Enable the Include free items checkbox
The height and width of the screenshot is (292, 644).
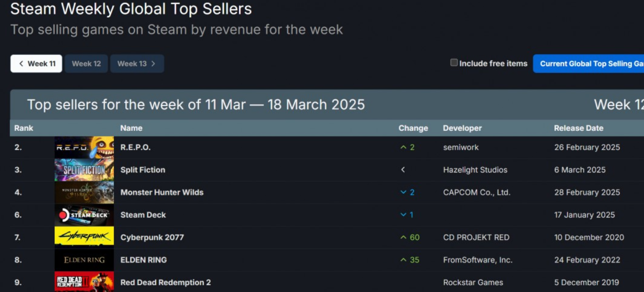pyautogui.click(x=454, y=63)
